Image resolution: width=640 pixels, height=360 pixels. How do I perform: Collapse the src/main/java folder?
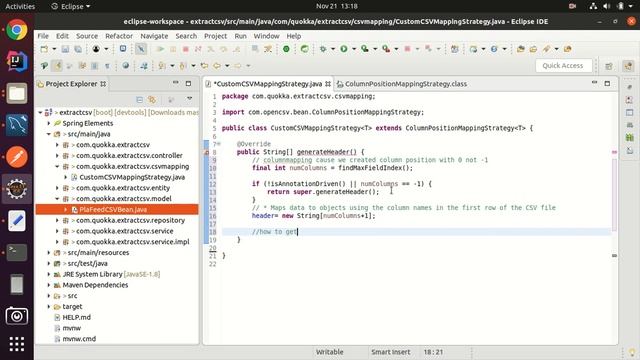point(49,134)
